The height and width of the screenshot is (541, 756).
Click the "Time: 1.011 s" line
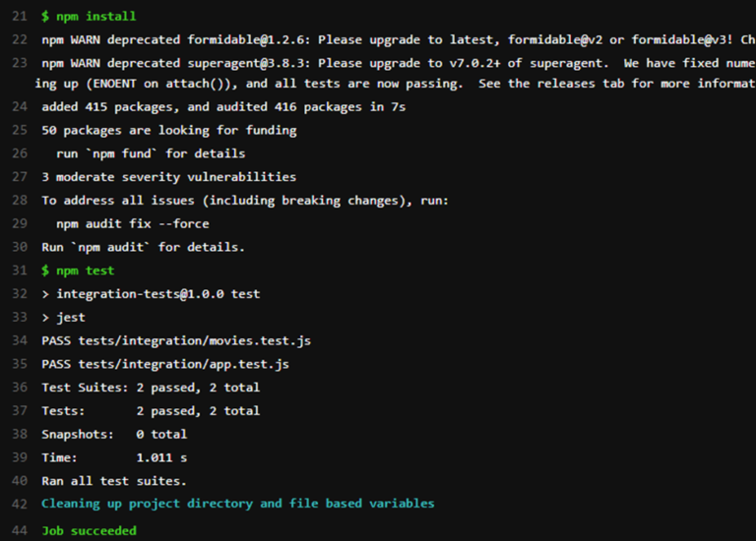click(114, 457)
